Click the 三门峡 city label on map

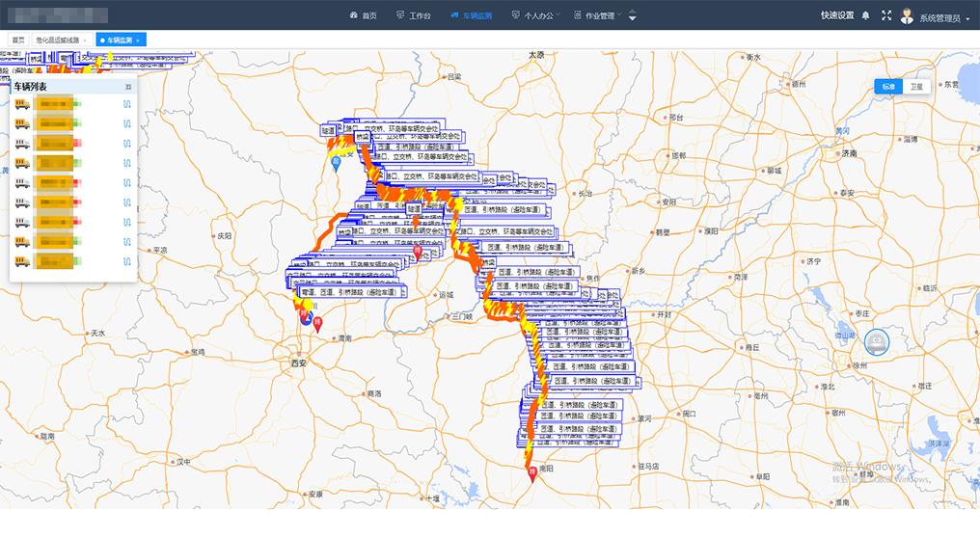pos(461,316)
